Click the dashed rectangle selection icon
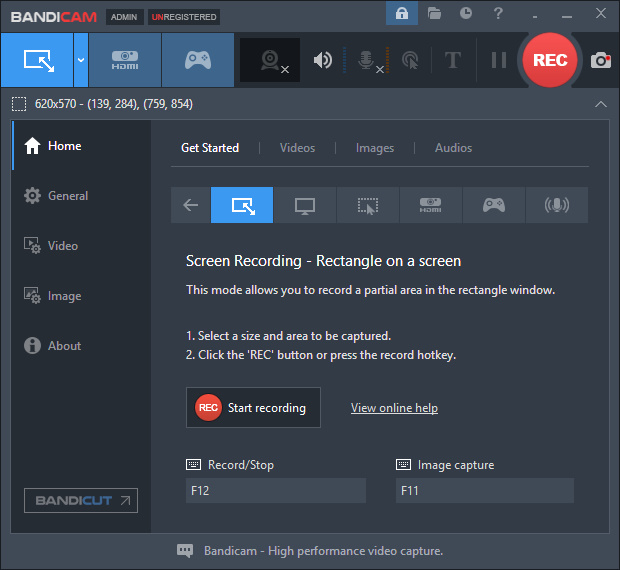Image resolution: width=620 pixels, height=570 pixels. (x=19, y=104)
